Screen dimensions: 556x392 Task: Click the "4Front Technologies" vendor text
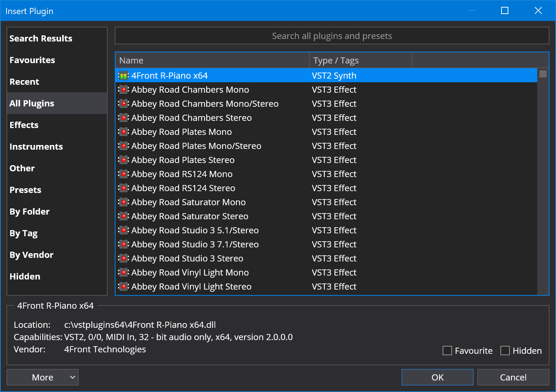tap(105, 349)
